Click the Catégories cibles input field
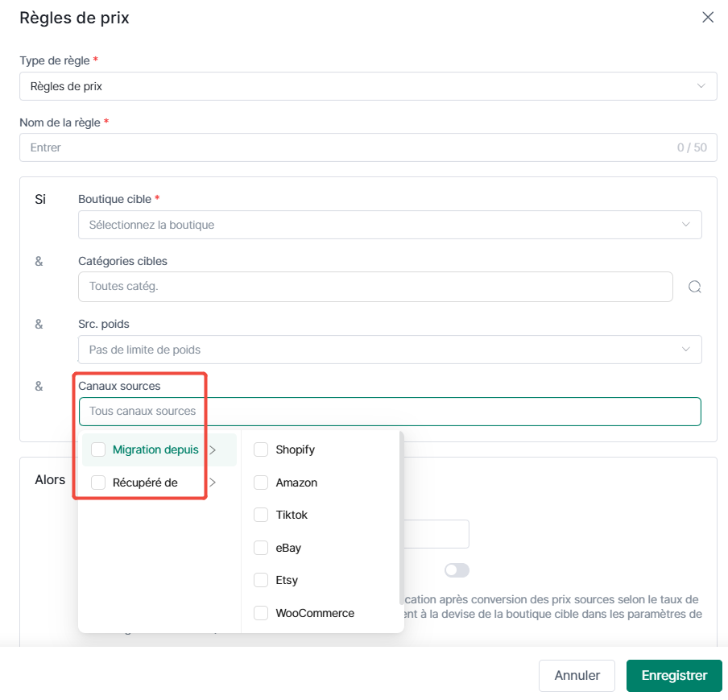728x700 pixels. coord(375,287)
